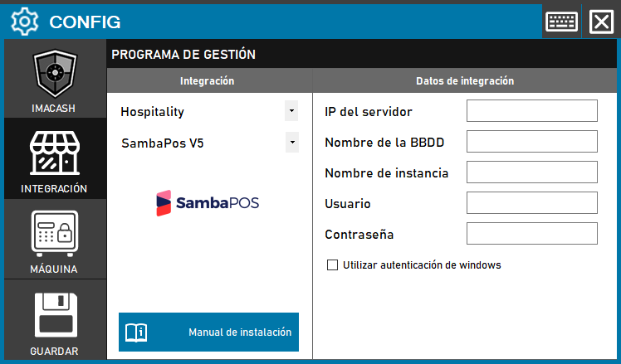Viewport: 621px width, 364px height.
Task: Click the Datos de integración header
Action: [465, 81]
